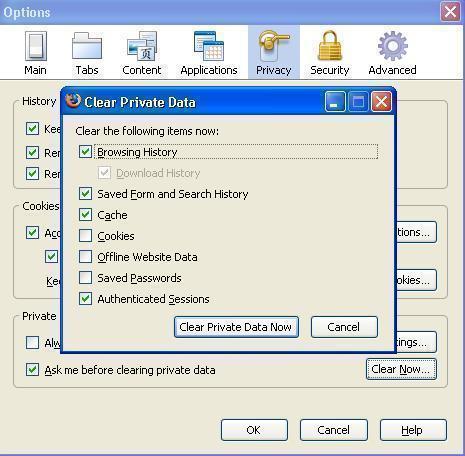Toggle the first History checkbox in Options
This screenshot has height=456, width=465.
tap(32, 129)
